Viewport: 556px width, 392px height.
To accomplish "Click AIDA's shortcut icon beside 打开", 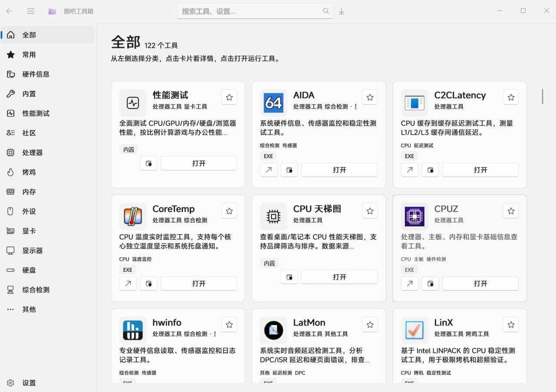I will click(289, 170).
